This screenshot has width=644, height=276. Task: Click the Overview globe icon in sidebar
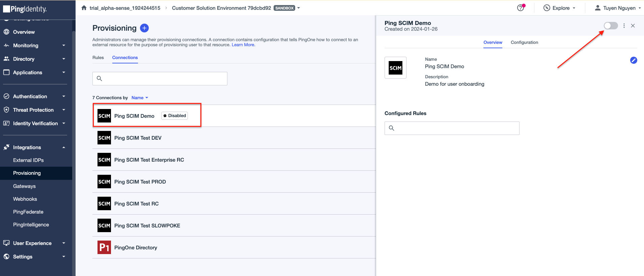click(6, 32)
